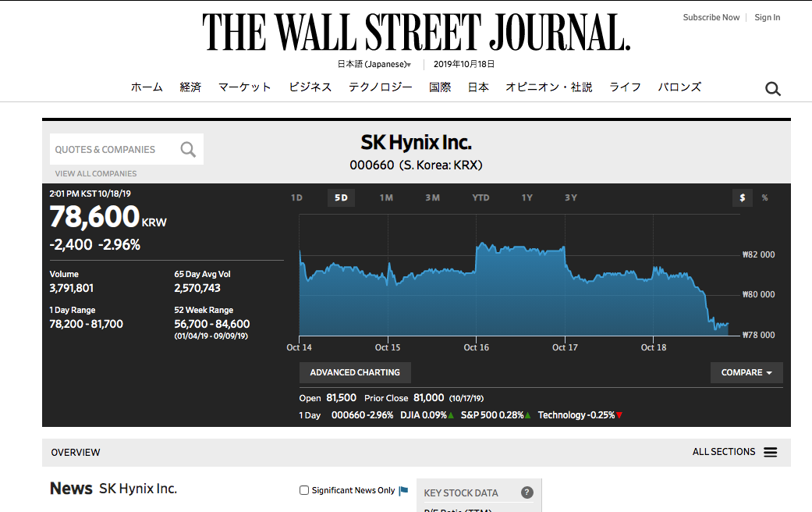Switch chart to YTD range
This screenshot has width=812, height=512.
point(480,197)
